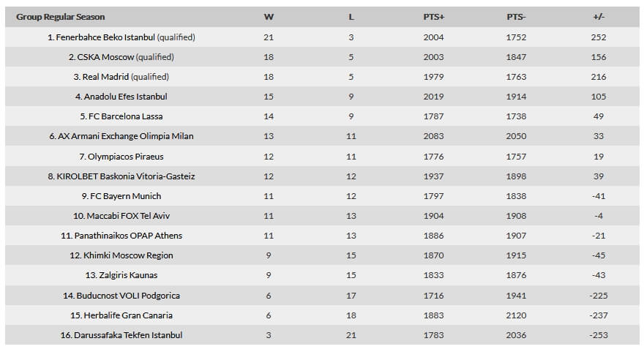Click the PTS- column header

pos(516,17)
